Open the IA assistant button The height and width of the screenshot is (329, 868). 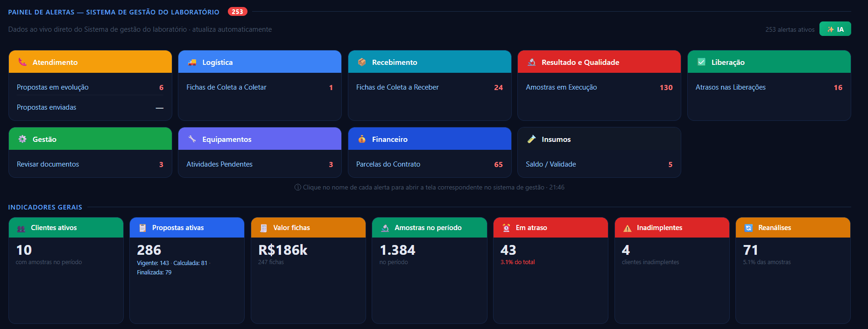point(835,29)
